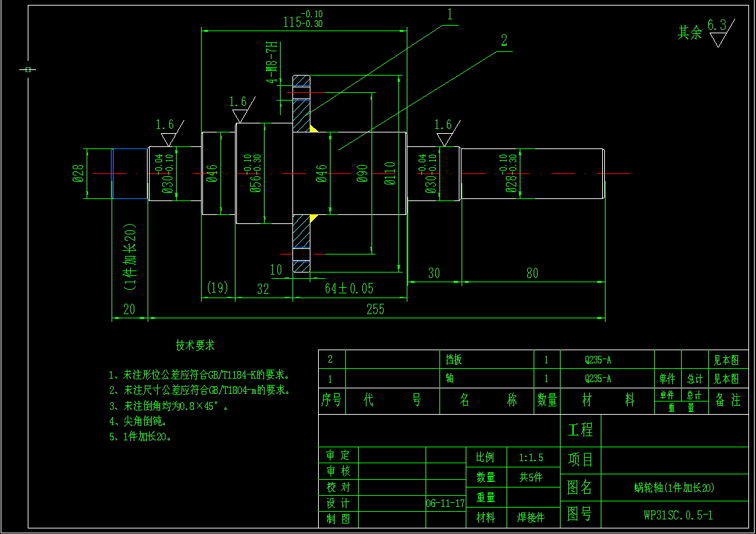The width and height of the screenshot is (756, 534).
Task: Click the 蜗轮轴 drawing name cell
Action: coord(674,488)
